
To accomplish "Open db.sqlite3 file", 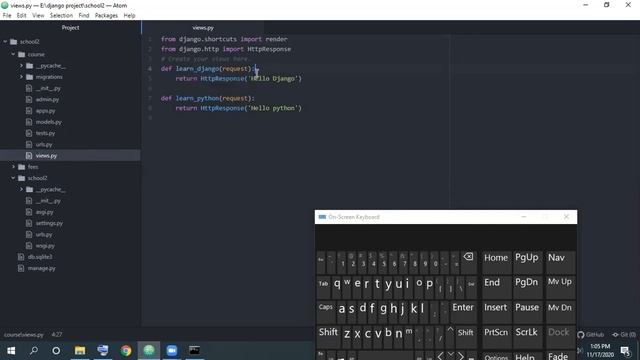I will coord(40,257).
